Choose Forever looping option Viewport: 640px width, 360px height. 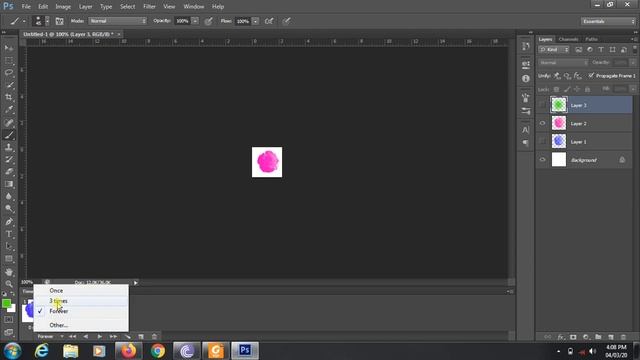81,311
